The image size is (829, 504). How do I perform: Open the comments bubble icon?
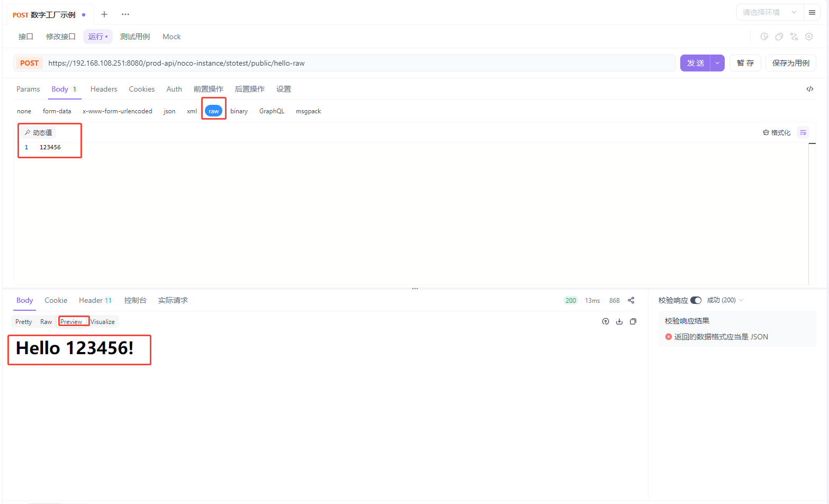point(779,37)
